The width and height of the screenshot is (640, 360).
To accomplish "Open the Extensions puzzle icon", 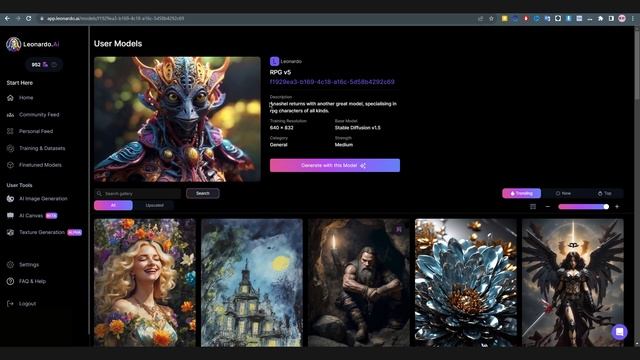I will click(x=600, y=18).
